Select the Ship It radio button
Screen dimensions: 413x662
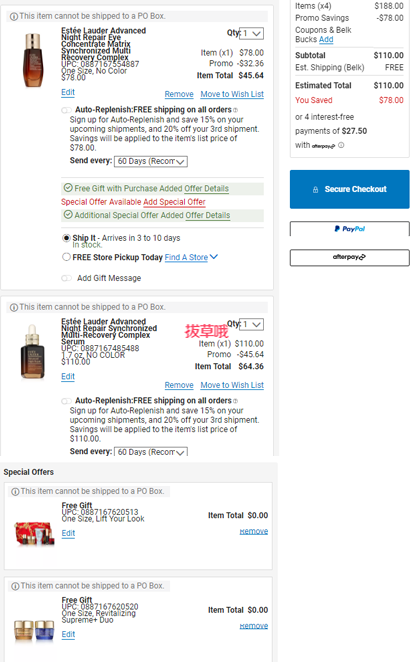point(66,238)
